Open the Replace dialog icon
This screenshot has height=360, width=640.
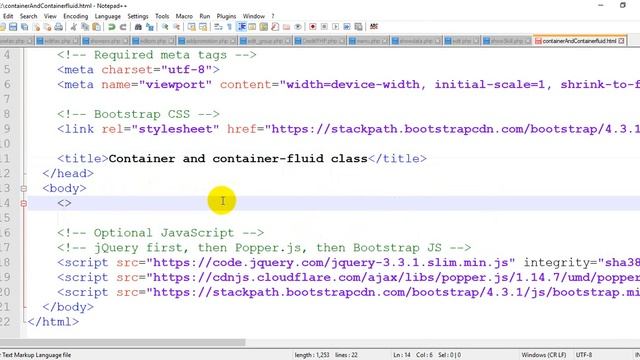click(150, 27)
